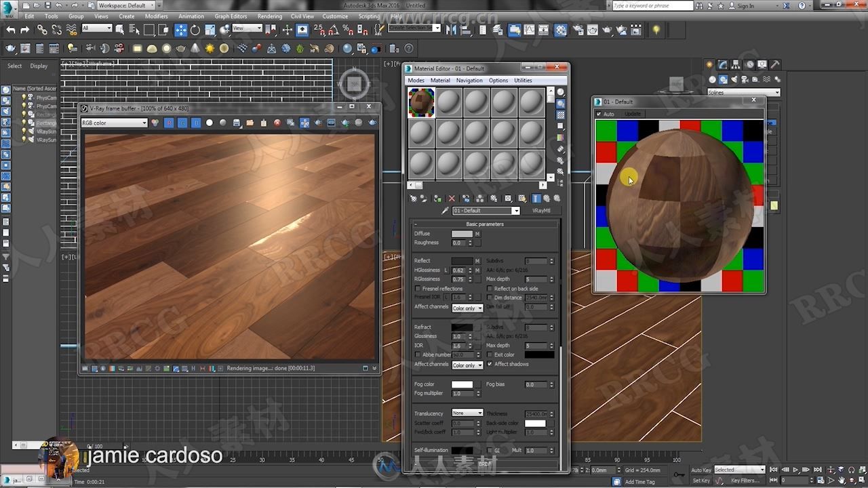
Task: Open Select by Name dialog icon
Action: (x=134, y=30)
